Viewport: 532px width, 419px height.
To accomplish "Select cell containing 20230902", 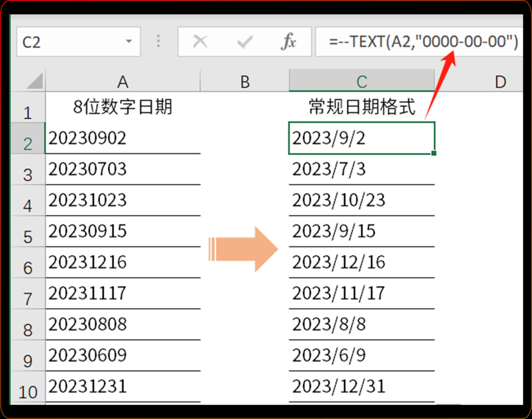I will [123, 138].
